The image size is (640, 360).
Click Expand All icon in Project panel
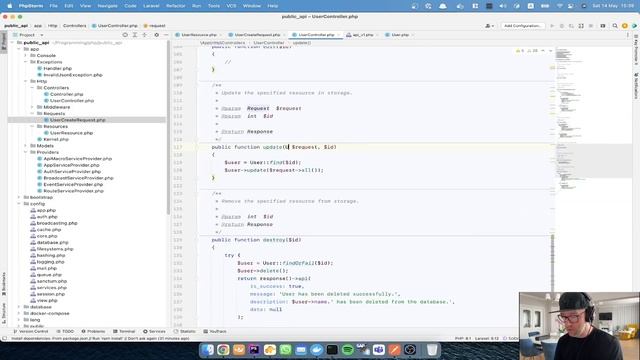tap(135, 35)
